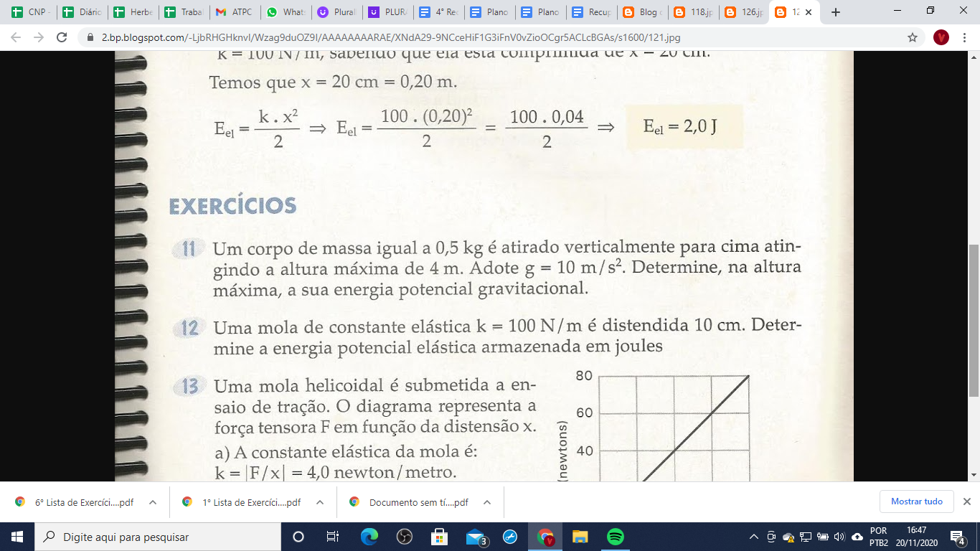Click the page vertical scrollbar thumb
The image size is (980, 551).
(974, 320)
